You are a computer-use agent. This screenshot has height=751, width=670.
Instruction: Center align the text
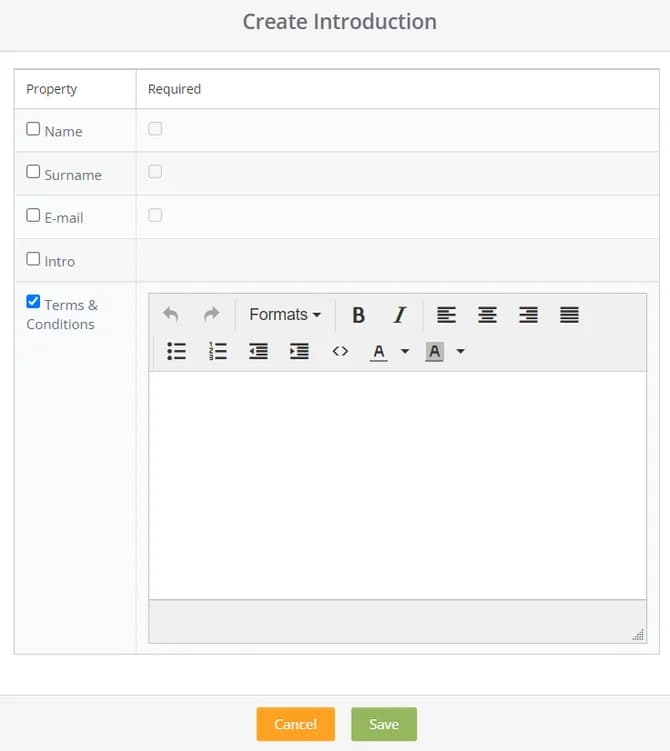pyautogui.click(x=488, y=315)
